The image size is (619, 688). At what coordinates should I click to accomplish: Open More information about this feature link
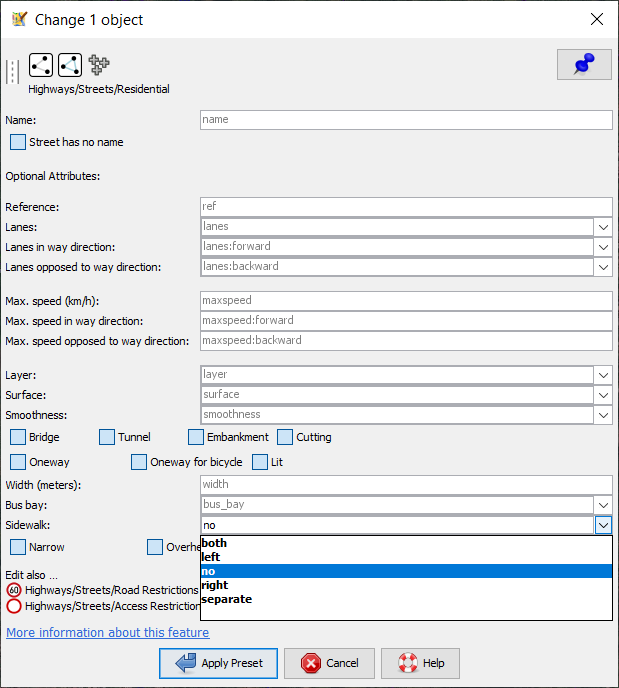tap(107, 632)
